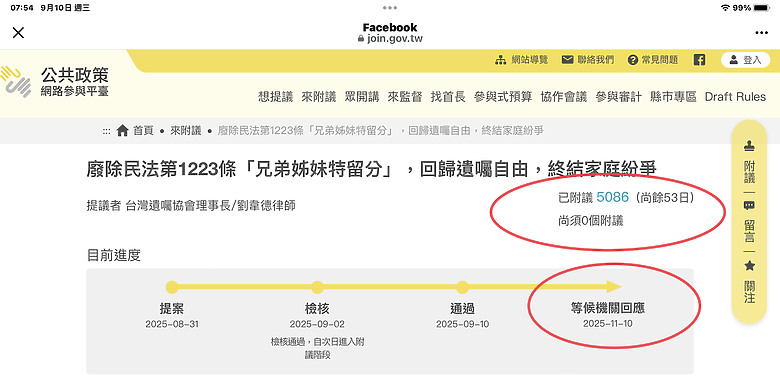Click 留言 label in side panel
This screenshot has width=780, height=389.
749,231
